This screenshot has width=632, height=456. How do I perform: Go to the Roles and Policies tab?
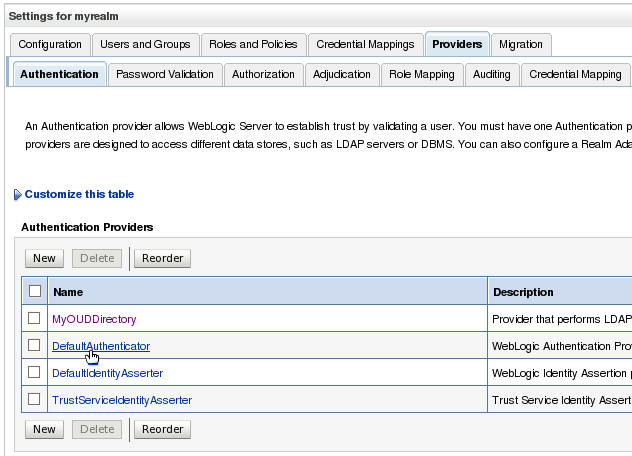coord(253,44)
